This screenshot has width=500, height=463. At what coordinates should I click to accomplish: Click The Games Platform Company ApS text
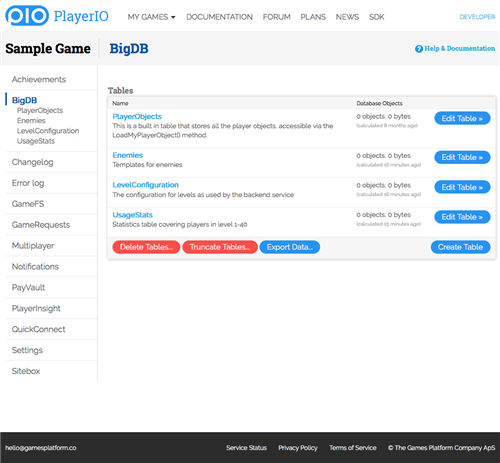442,448
